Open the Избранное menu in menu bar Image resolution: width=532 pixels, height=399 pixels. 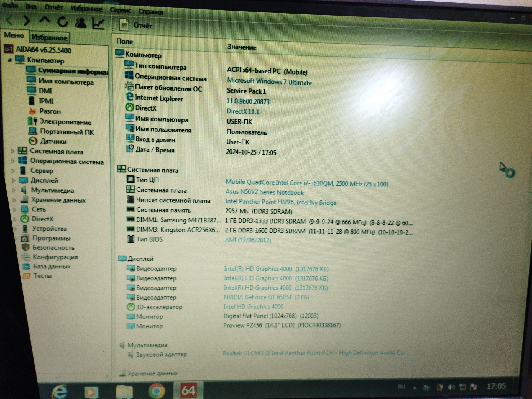click(86, 9)
